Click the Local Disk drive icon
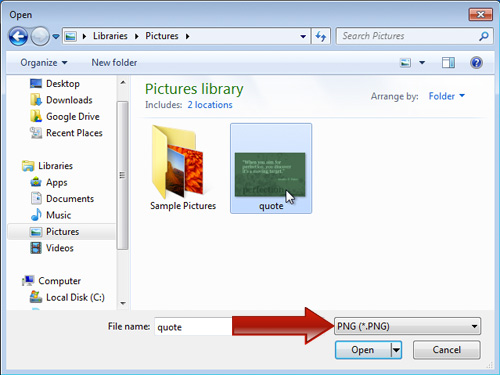The width and height of the screenshot is (500, 375). point(36,297)
